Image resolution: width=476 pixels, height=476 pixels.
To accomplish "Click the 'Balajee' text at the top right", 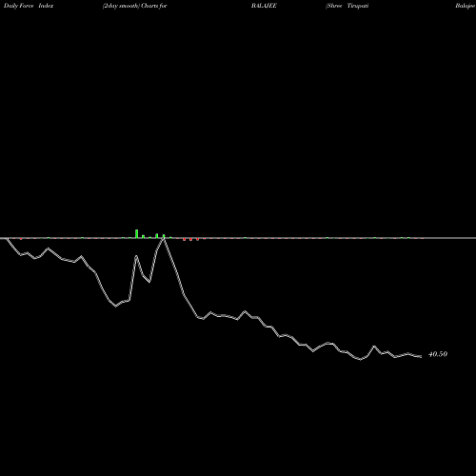I will tap(466, 6).
